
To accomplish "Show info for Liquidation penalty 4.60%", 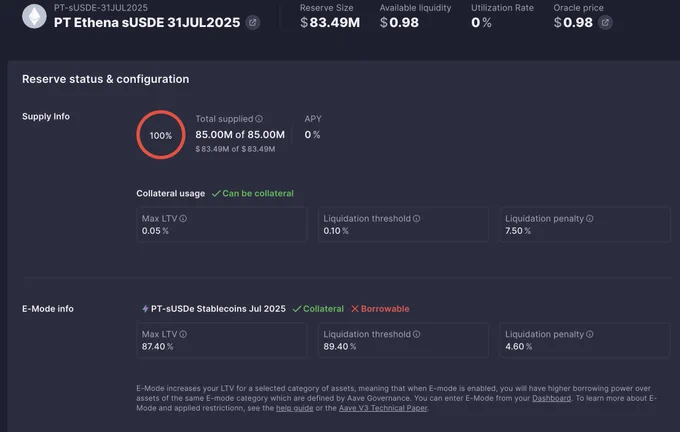I will (x=590, y=334).
